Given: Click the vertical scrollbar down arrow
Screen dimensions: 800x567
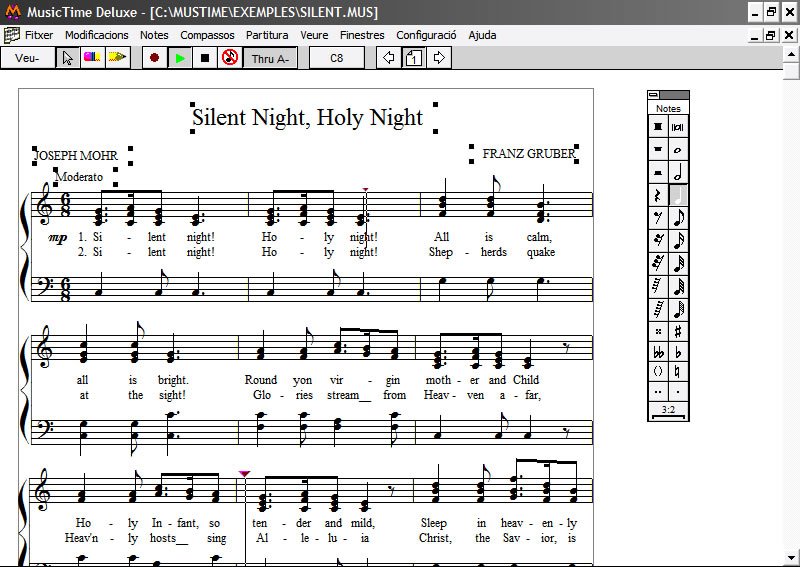Looking at the screenshot, I should [x=791, y=558].
